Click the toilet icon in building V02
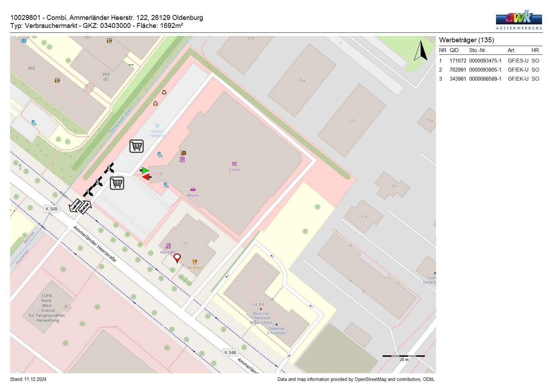The image size is (554, 392). (x=57, y=80)
